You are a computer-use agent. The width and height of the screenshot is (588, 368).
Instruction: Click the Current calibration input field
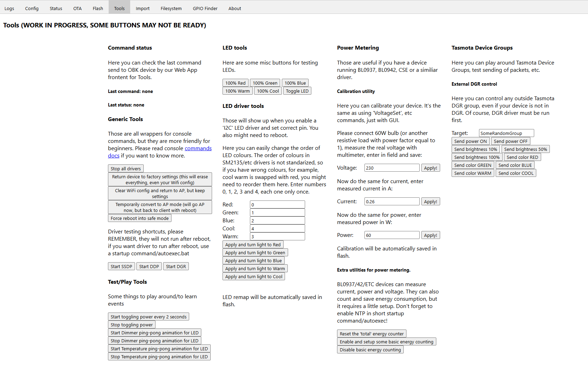(x=392, y=202)
